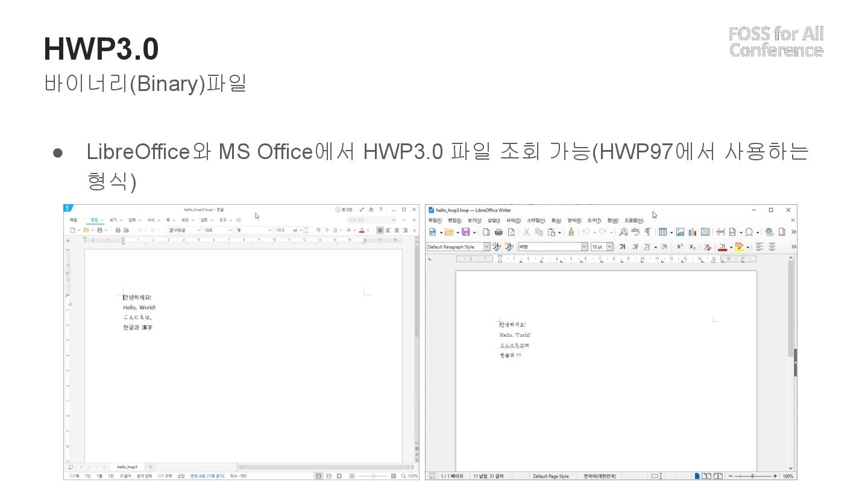Open 서식 menu in LibreOffice Writer
Image resolution: width=868 pixels, height=488 pixels.
pyautogui.click(x=513, y=221)
